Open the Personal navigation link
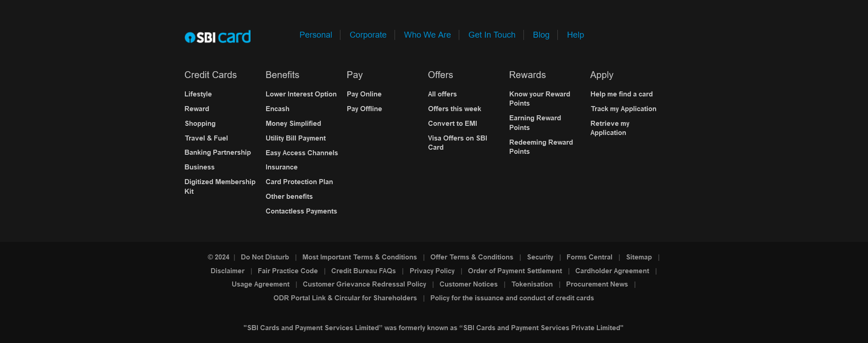 [x=316, y=35]
